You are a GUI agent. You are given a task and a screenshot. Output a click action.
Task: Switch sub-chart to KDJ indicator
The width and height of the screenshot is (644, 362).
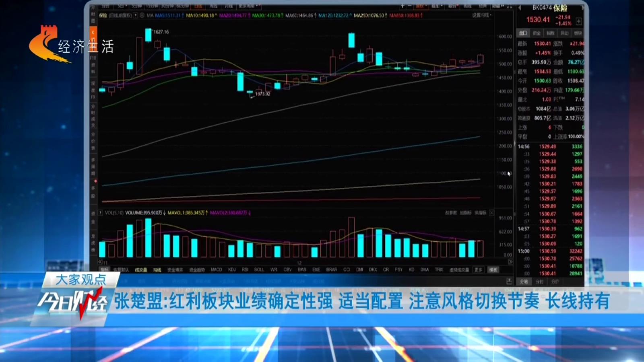pos(232,270)
